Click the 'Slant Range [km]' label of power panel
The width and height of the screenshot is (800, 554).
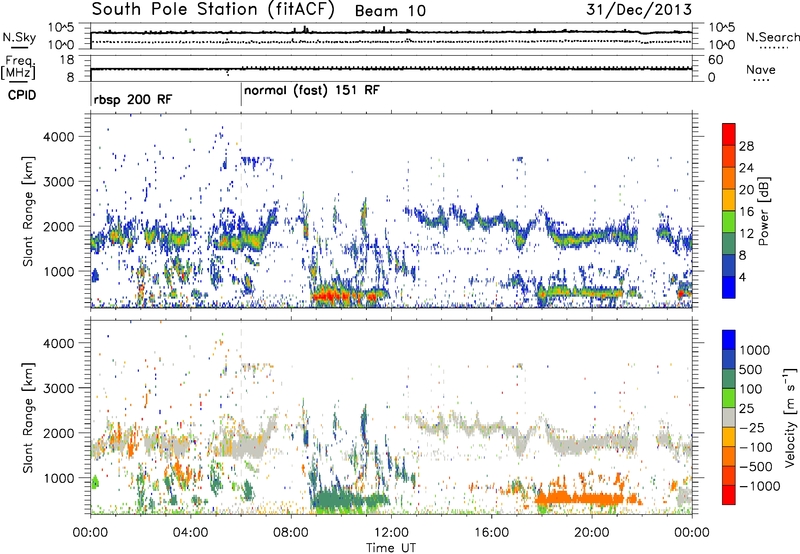(28, 211)
